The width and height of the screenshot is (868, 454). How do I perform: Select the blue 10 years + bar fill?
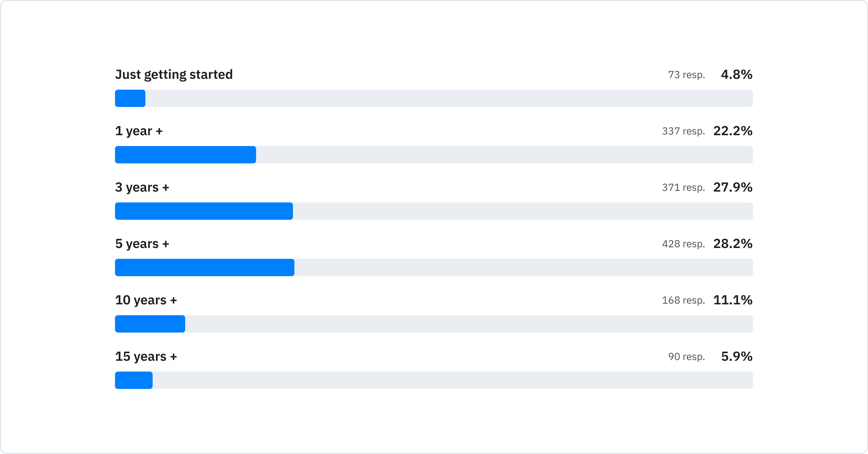(x=150, y=324)
